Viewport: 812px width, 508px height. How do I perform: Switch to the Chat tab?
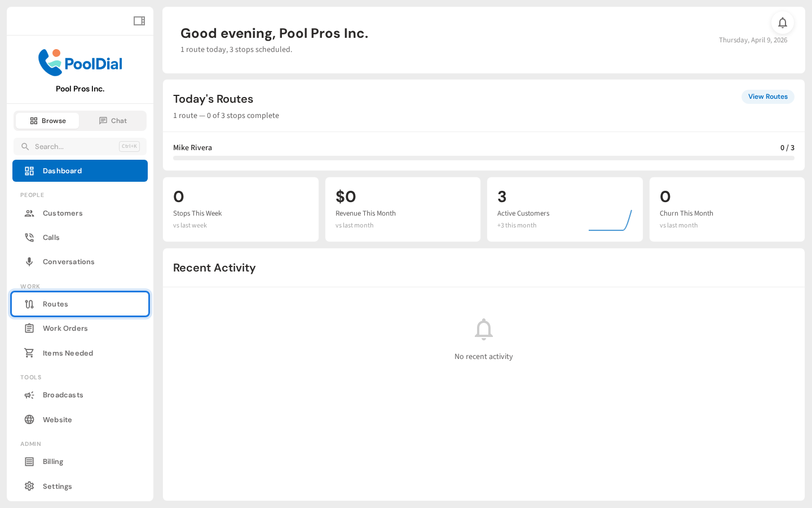point(113,120)
